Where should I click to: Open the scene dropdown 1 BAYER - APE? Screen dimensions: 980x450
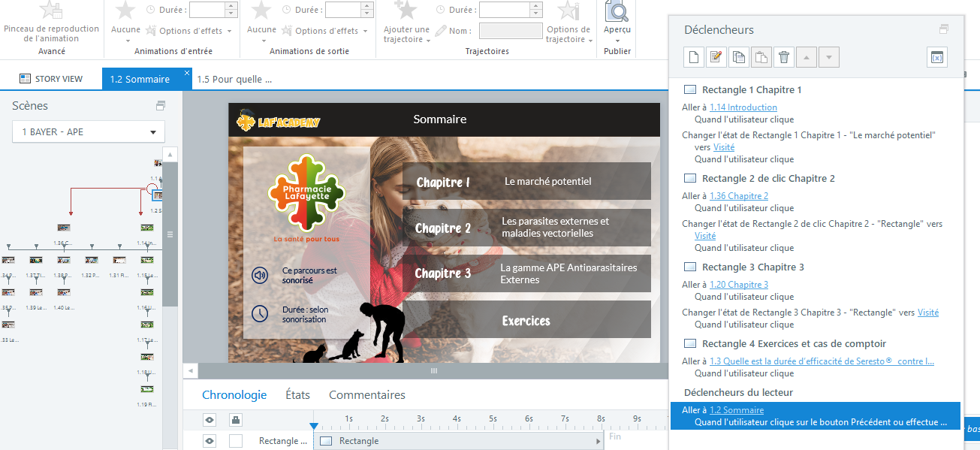click(x=89, y=132)
